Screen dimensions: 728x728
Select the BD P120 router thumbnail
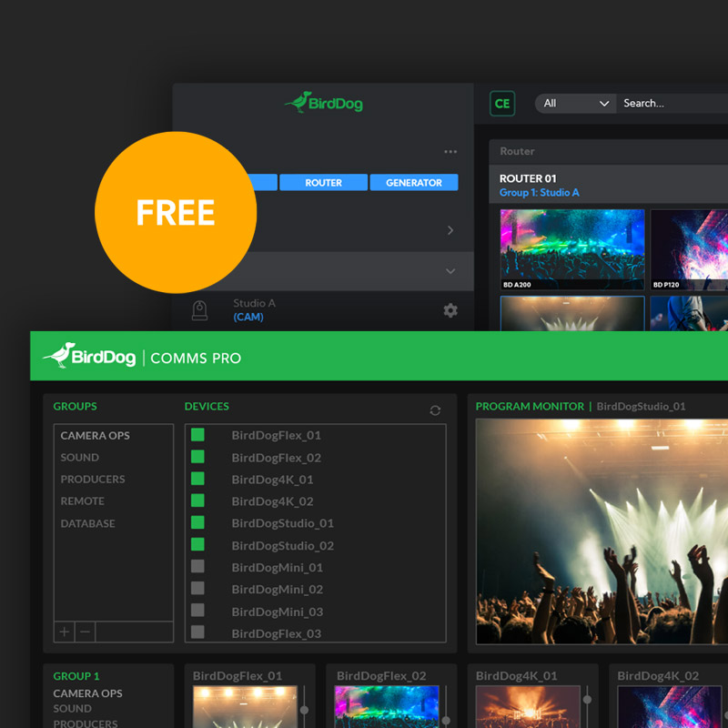tap(689, 249)
